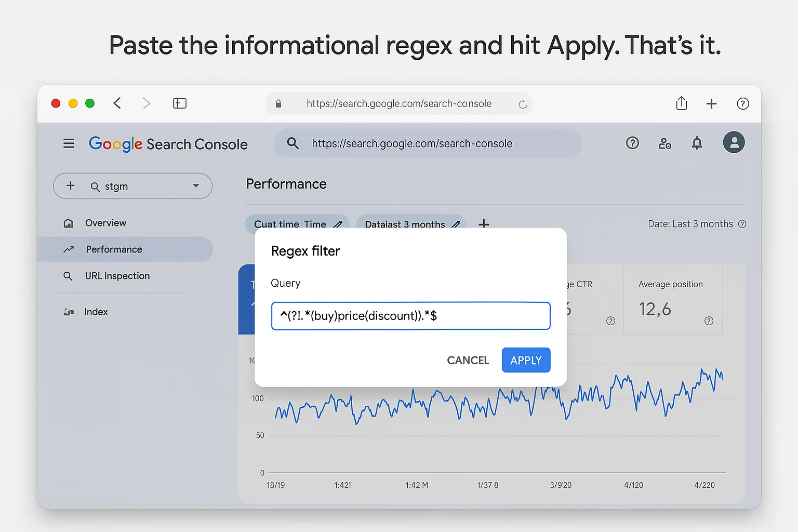
Task: Click the browser sidebar toggle icon
Action: point(179,103)
